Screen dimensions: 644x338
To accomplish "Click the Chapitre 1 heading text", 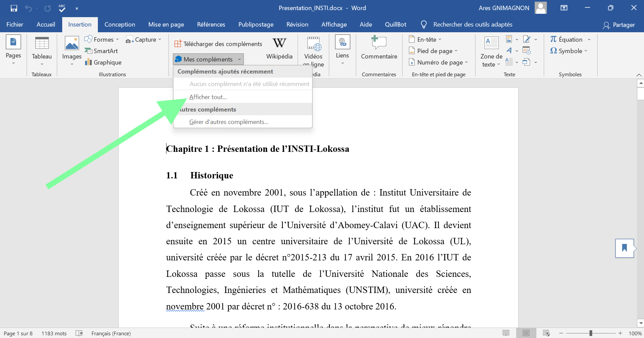I will tap(258, 149).
